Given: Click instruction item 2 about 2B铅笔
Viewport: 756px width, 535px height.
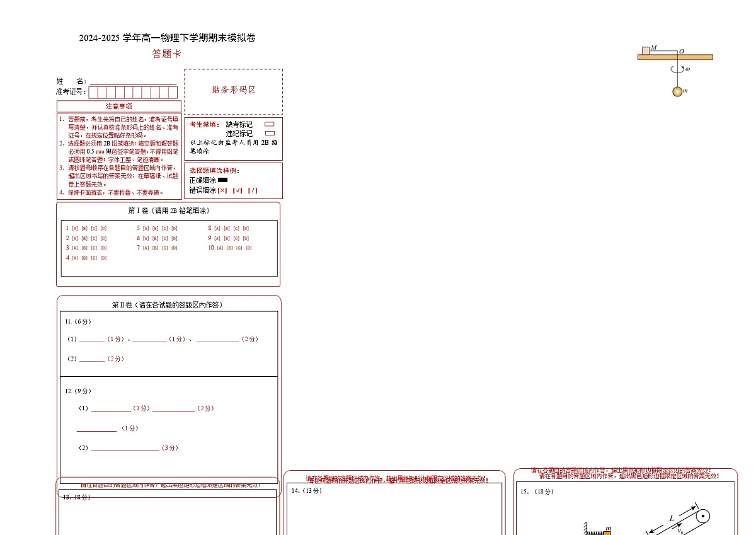Looking at the screenshot, I should pyautogui.click(x=119, y=151).
